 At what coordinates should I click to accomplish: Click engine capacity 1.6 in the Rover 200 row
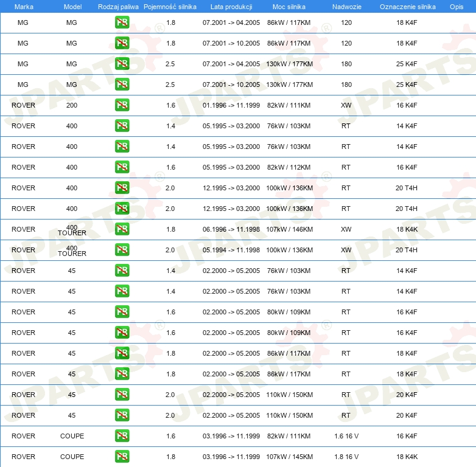[170, 105]
